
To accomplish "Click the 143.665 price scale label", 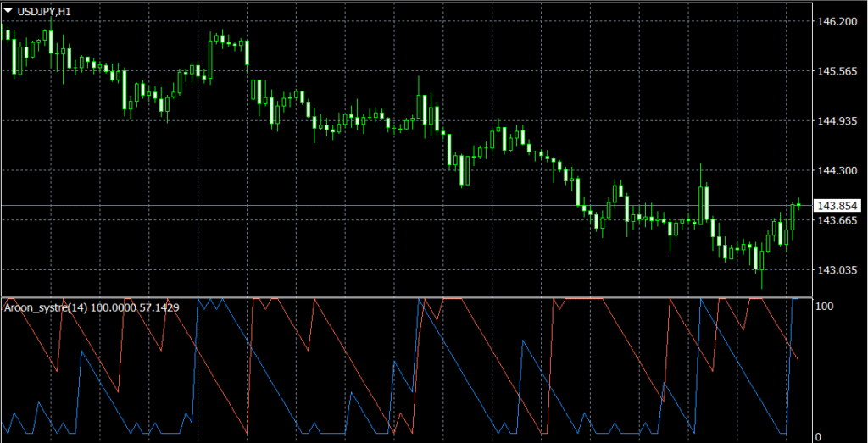I will 837,221.
